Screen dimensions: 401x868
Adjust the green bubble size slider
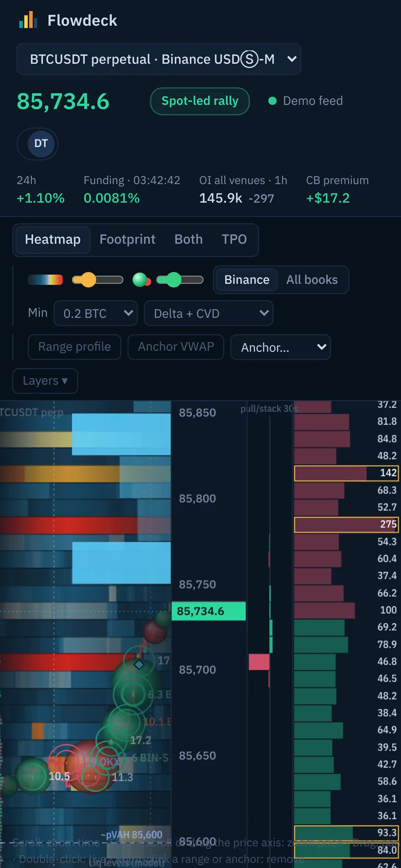pos(180,280)
